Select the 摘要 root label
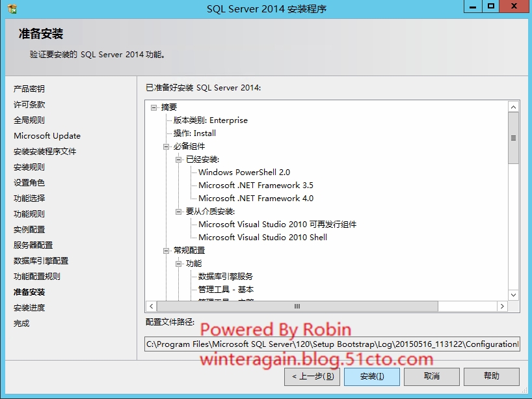This screenshot has height=399, width=532. (x=169, y=107)
